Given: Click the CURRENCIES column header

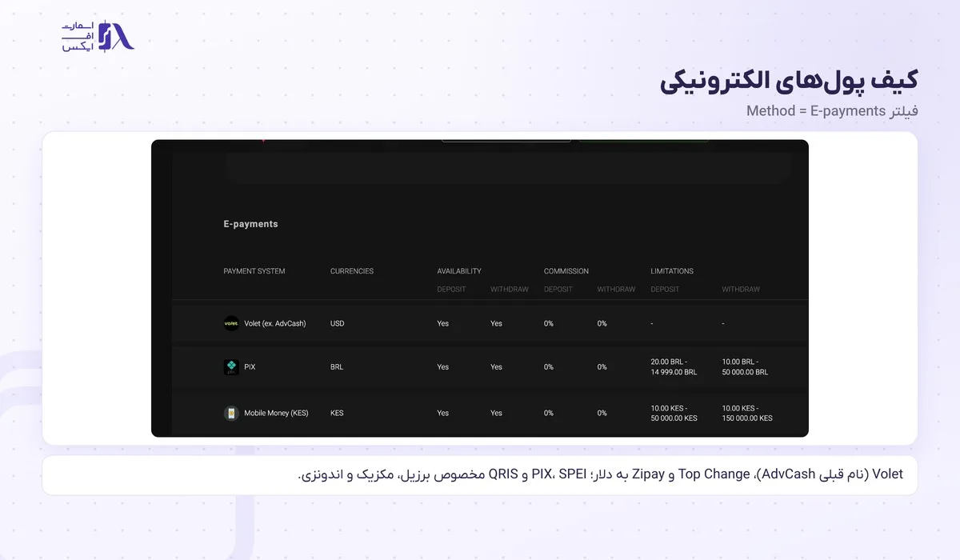Looking at the screenshot, I should 352,271.
